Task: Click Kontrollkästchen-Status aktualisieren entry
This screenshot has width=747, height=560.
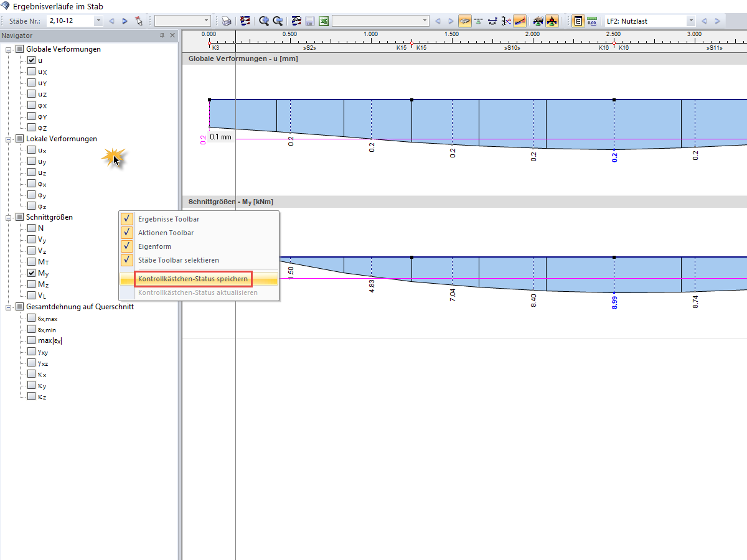Action: (x=199, y=292)
